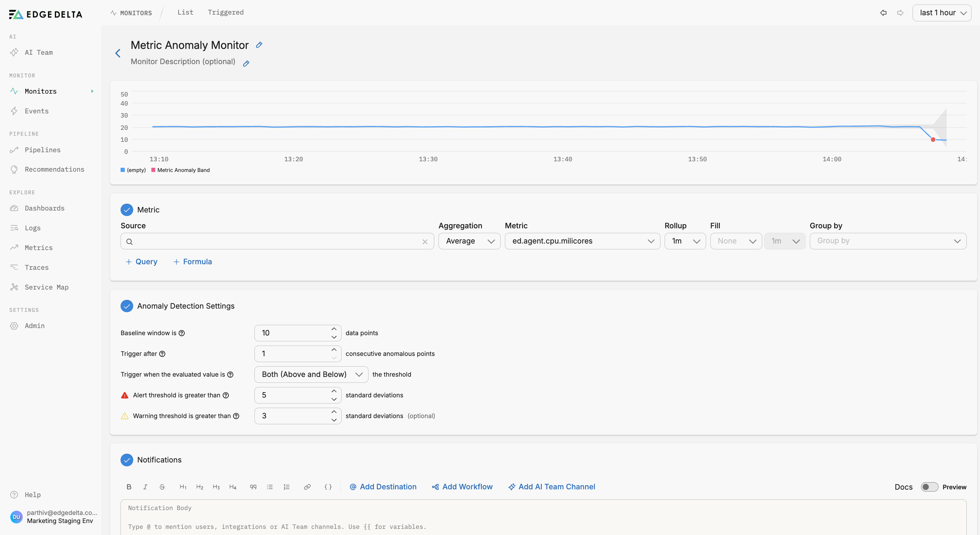980x535 pixels.
Task: Open the Aggregation Average dropdown
Action: [470, 241]
